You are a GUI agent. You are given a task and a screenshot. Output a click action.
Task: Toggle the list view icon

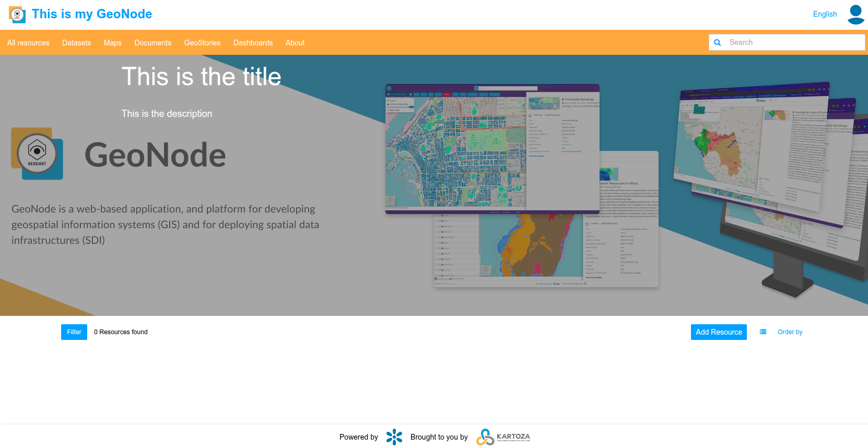(763, 332)
